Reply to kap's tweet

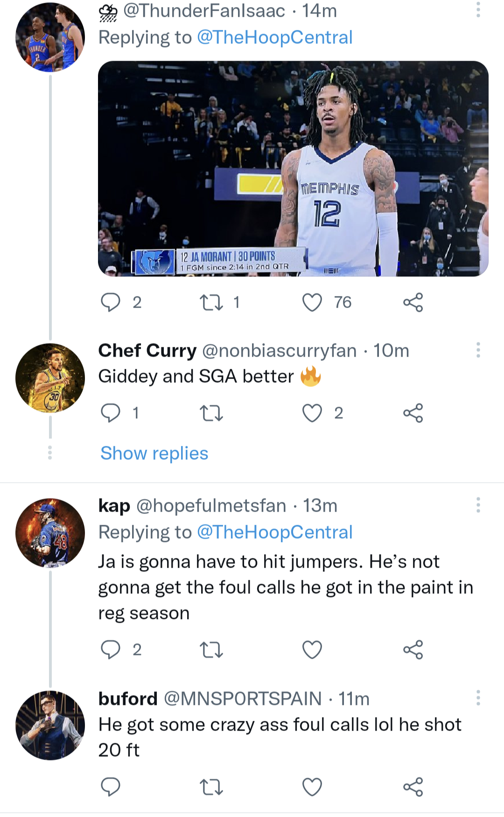[111, 649]
